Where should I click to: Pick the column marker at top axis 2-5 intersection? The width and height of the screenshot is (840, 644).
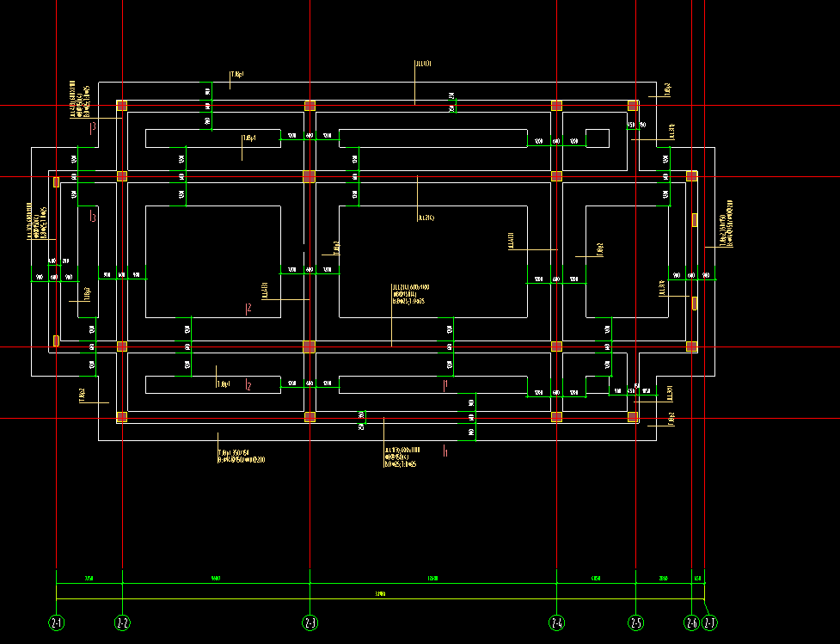pyautogui.click(x=633, y=106)
